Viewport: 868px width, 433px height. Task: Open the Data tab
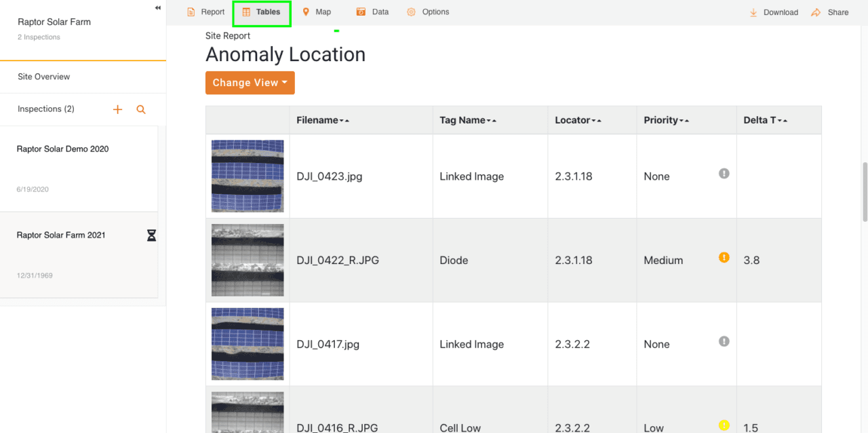(372, 12)
